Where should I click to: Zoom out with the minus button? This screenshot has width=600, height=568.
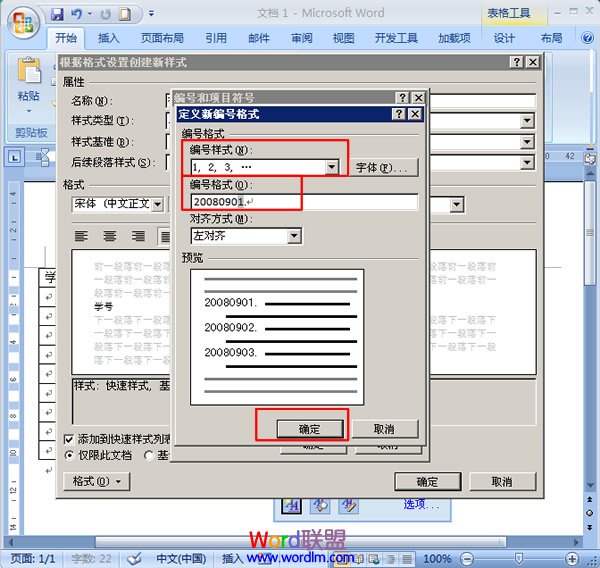click(466, 559)
